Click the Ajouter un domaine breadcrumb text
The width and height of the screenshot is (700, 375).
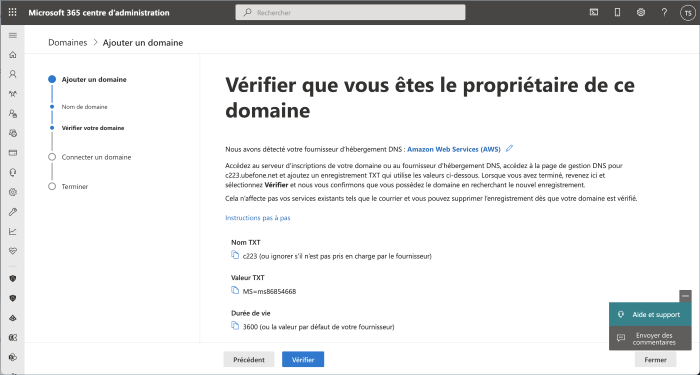point(143,42)
